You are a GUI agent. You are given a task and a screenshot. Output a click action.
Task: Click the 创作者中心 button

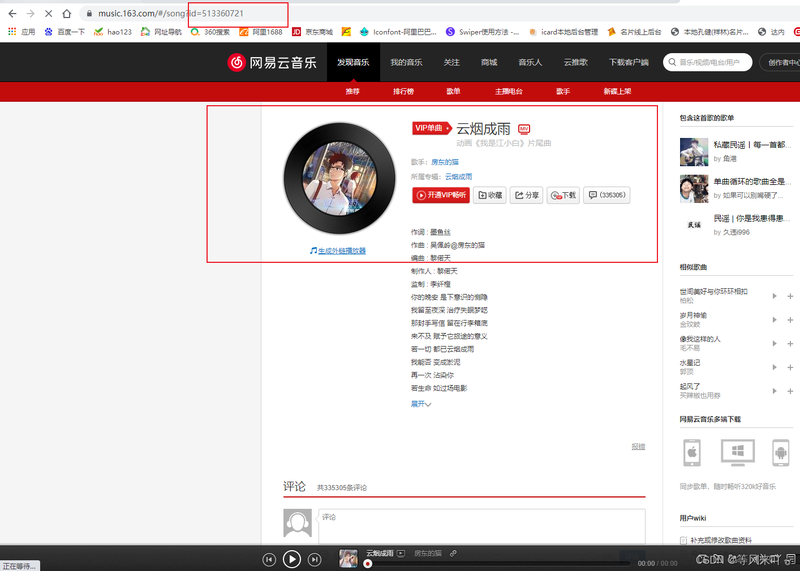tap(781, 62)
